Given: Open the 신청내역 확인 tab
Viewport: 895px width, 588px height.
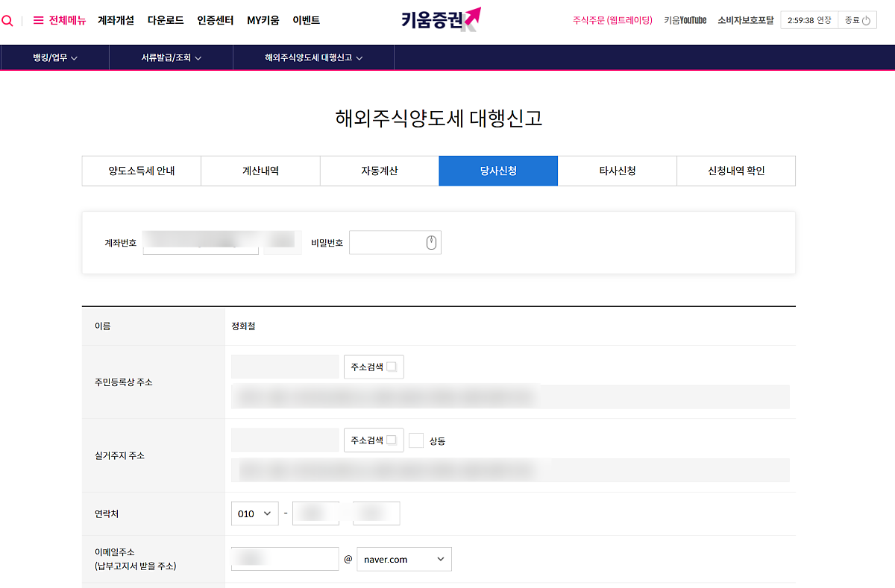Looking at the screenshot, I should coord(736,171).
